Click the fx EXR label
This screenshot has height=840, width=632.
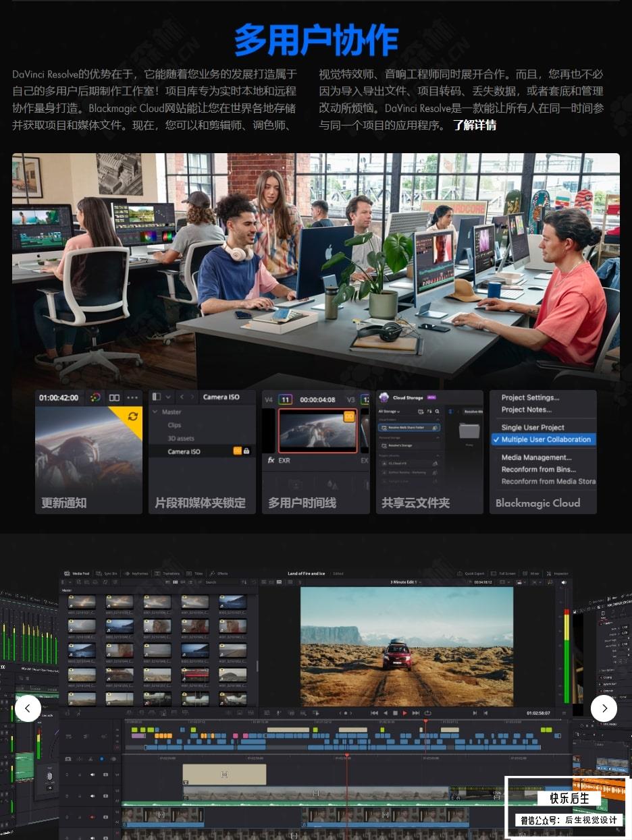pyautogui.click(x=278, y=460)
